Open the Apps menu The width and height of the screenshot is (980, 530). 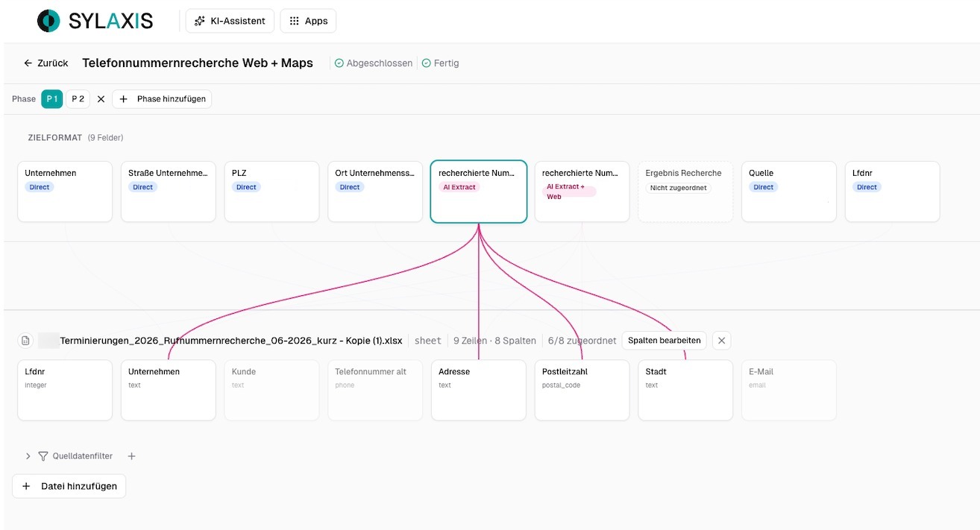click(x=308, y=21)
